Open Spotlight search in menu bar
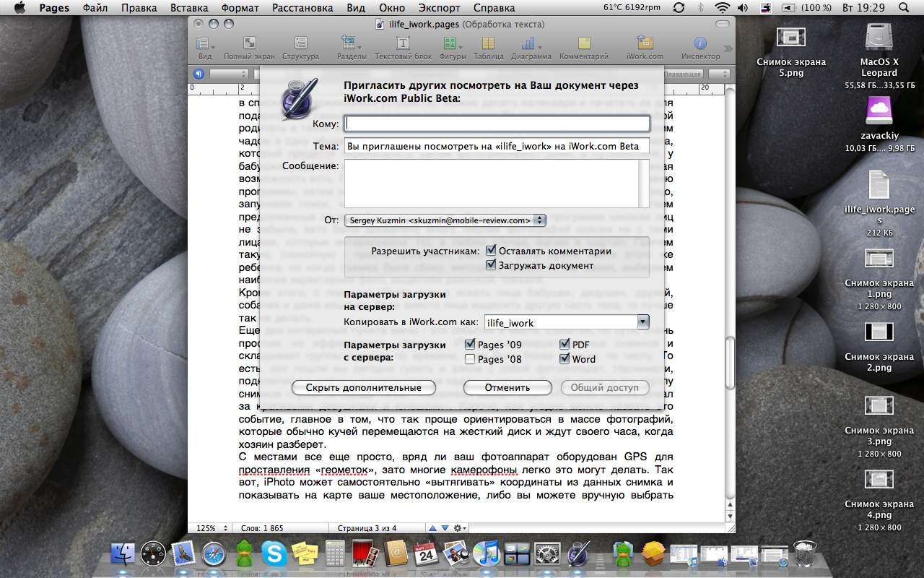This screenshot has width=924, height=578. click(904, 7)
